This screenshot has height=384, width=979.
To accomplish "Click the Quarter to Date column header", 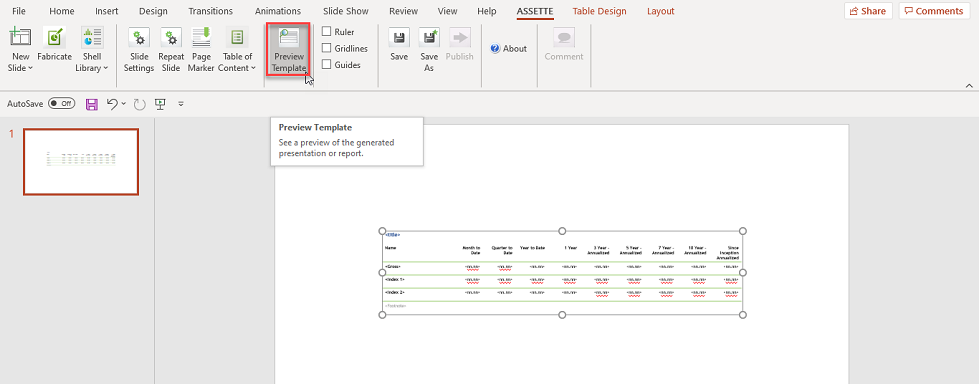I will click(x=502, y=250).
